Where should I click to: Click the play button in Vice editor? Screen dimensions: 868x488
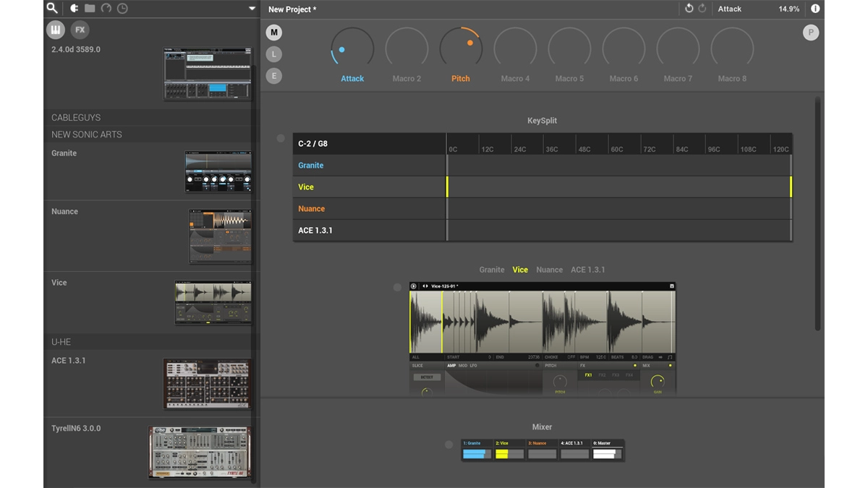pos(414,286)
